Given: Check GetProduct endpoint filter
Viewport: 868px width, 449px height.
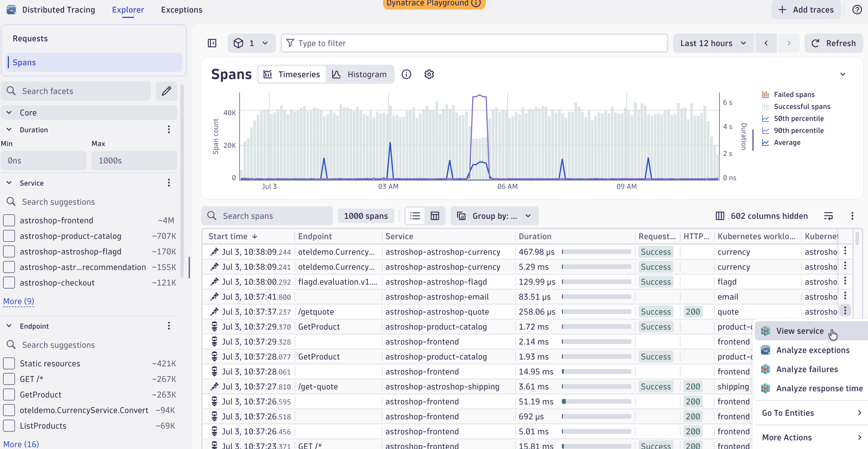Looking at the screenshot, I should [9, 395].
